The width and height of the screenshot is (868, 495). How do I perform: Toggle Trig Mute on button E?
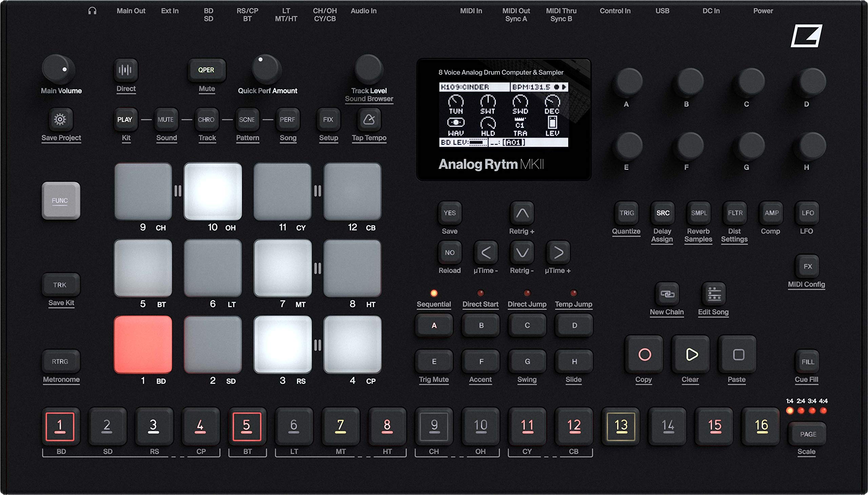(434, 361)
